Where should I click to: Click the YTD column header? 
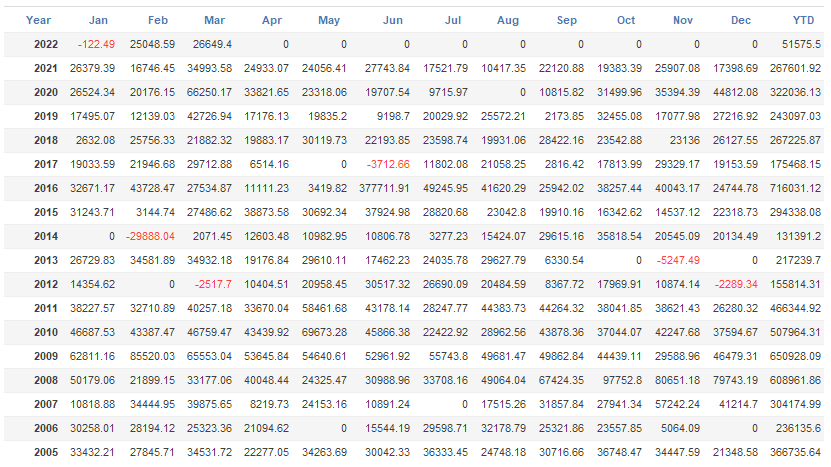pyautogui.click(x=802, y=20)
